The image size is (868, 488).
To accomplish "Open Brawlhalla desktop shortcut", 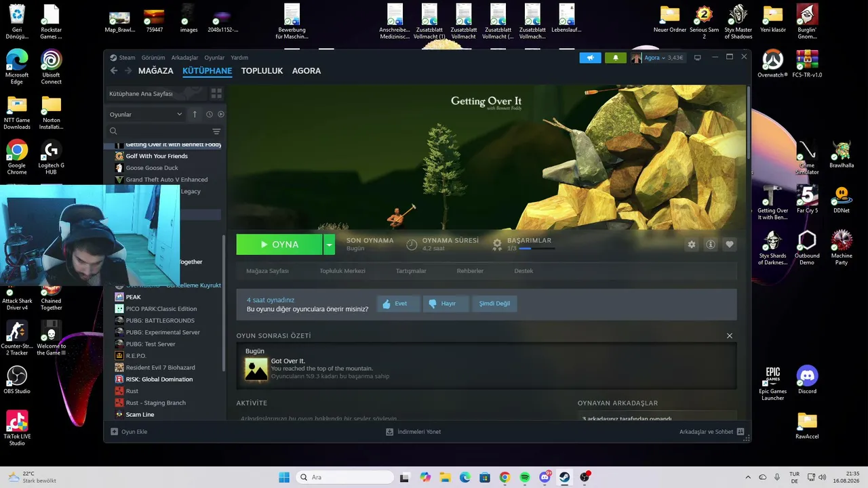I will click(842, 155).
